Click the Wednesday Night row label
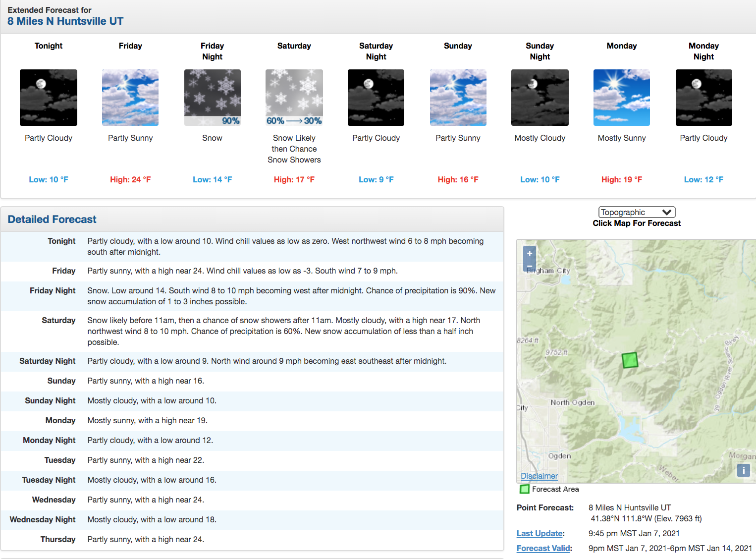 pyautogui.click(x=43, y=519)
